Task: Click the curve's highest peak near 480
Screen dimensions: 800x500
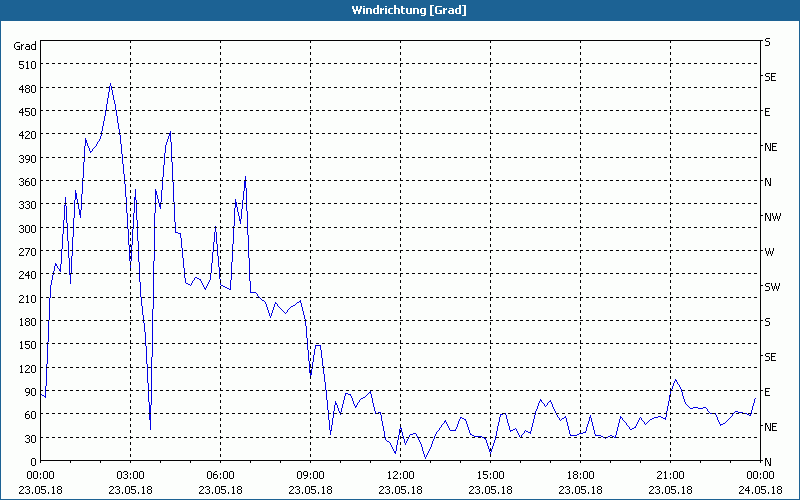Action: click(111, 85)
